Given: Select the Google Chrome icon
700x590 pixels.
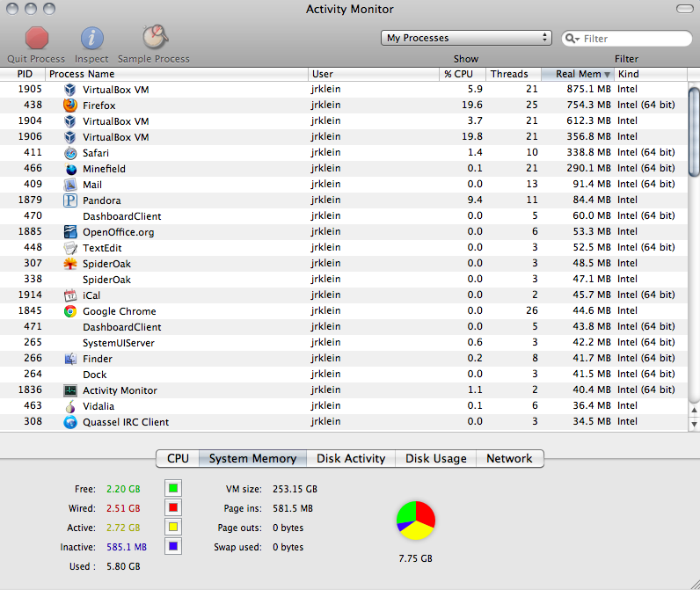Looking at the screenshot, I should tap(70, 311).
